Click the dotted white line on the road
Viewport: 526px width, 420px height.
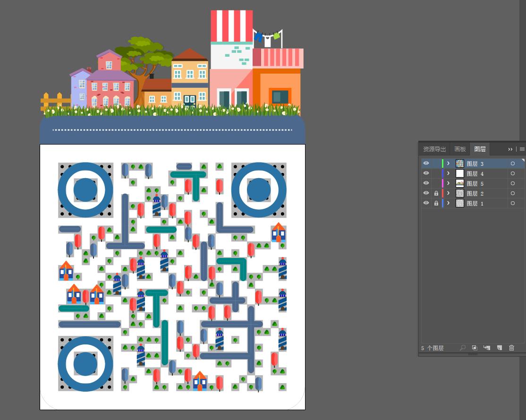[x=172, y=129]
